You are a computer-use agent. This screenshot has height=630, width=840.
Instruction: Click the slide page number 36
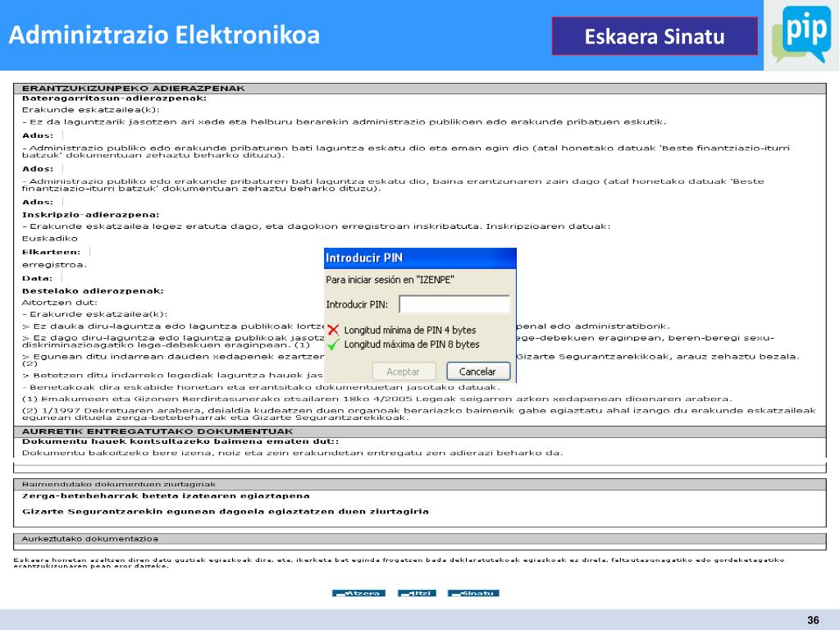(x=813, y=620)
